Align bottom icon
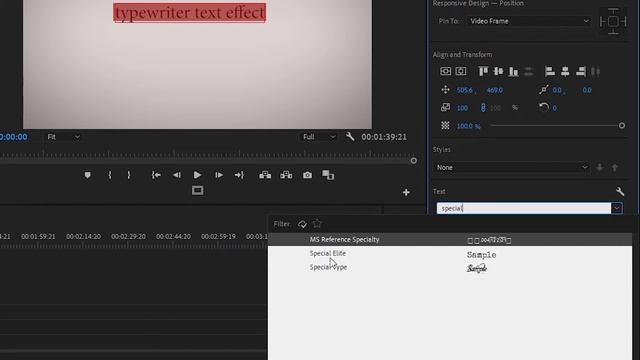Image resolution: width=640 pixels, height=360 pixels. point(513,72)
